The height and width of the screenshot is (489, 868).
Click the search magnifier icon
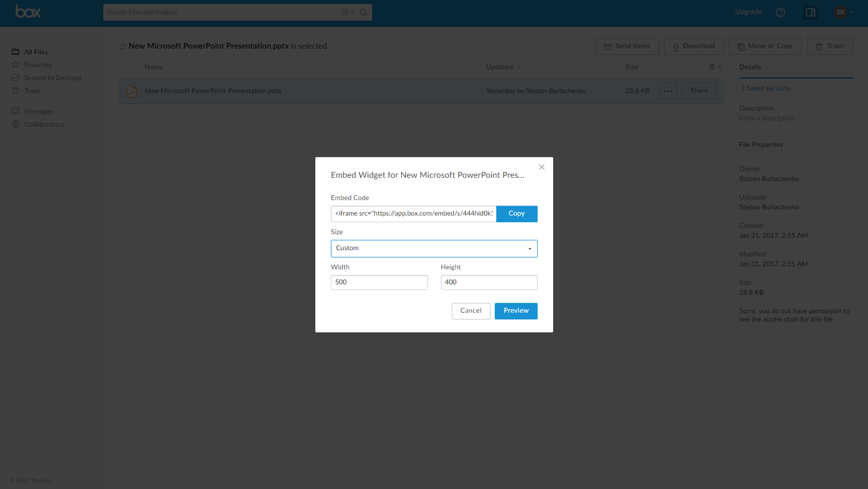pos(363,12)
